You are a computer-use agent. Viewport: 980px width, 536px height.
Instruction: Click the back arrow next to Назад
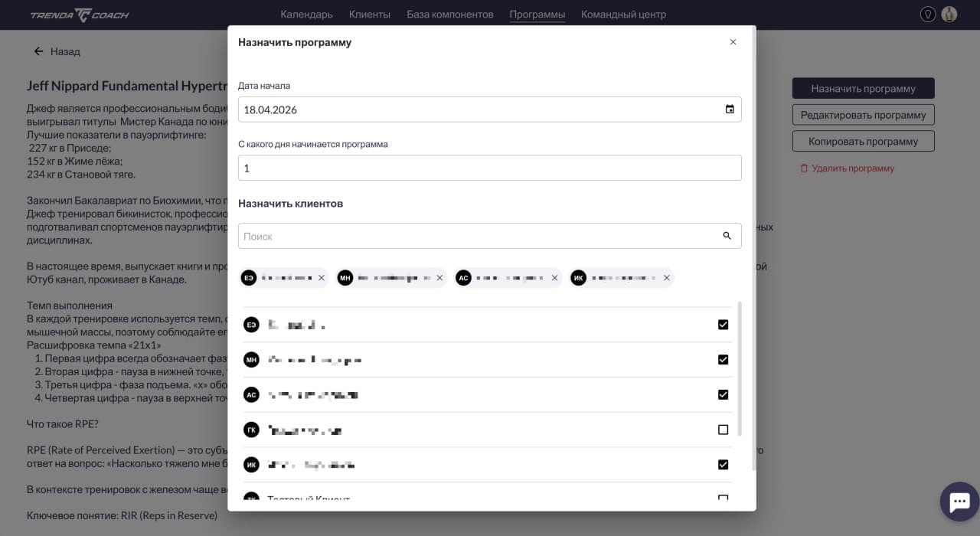(38, 51)
